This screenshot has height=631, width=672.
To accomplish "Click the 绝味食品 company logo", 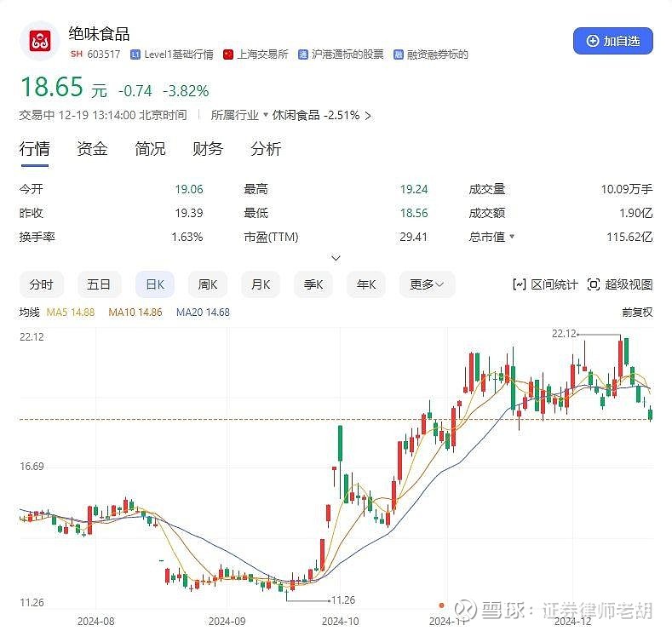I will 40,41.
